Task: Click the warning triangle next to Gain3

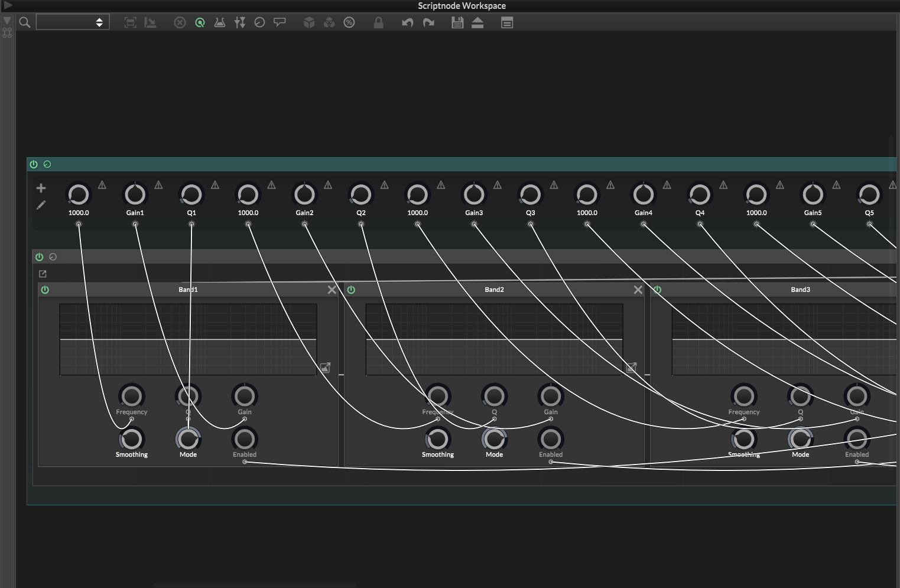Action: (498, 185)
